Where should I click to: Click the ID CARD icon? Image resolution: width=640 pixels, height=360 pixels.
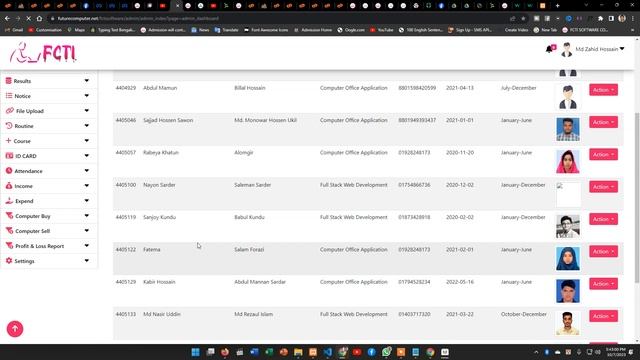pyautogui.click(x=9, y=156)
